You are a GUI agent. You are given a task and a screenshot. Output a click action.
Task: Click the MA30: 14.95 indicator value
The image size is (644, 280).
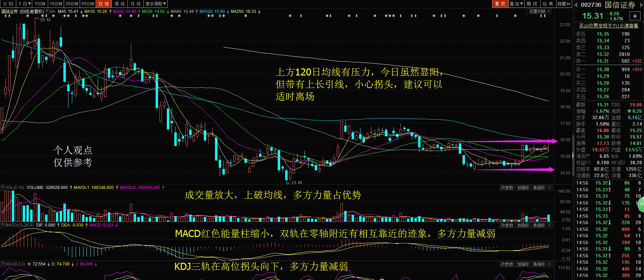153,12
